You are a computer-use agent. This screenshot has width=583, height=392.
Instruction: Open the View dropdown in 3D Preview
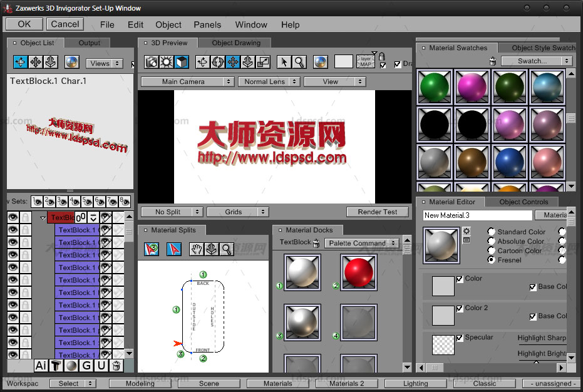point(334,81)
